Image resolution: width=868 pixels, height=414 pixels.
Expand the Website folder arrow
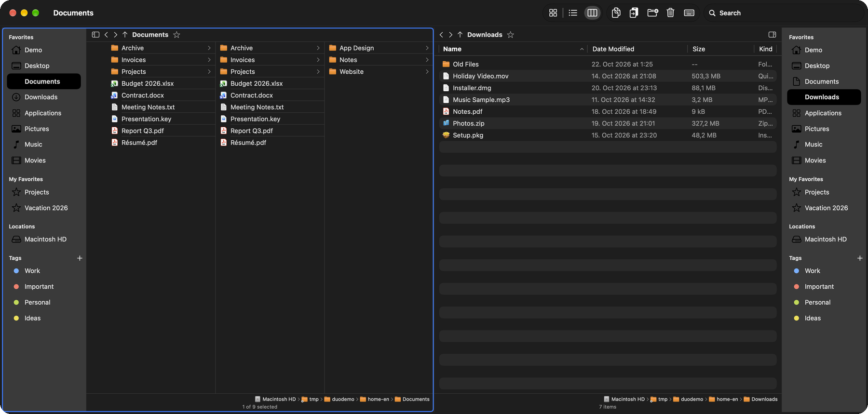click(x=427, y=72)
